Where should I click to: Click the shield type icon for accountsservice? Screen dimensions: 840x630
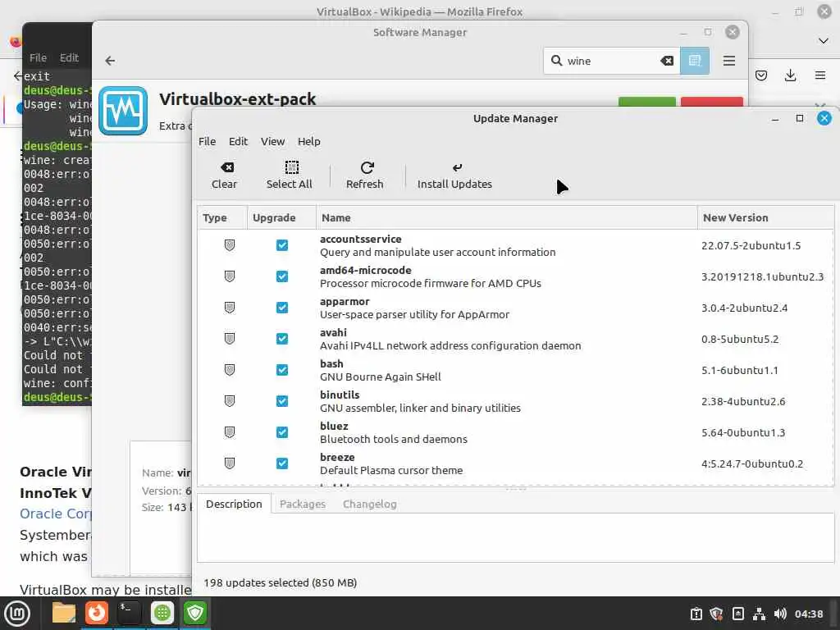tap(230, 245)
